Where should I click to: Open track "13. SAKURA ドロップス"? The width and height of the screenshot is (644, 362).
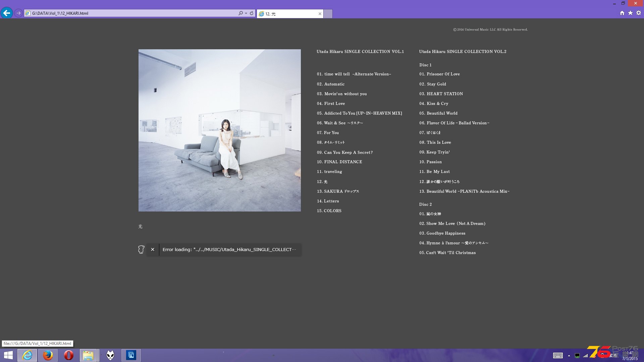(338, 191)
